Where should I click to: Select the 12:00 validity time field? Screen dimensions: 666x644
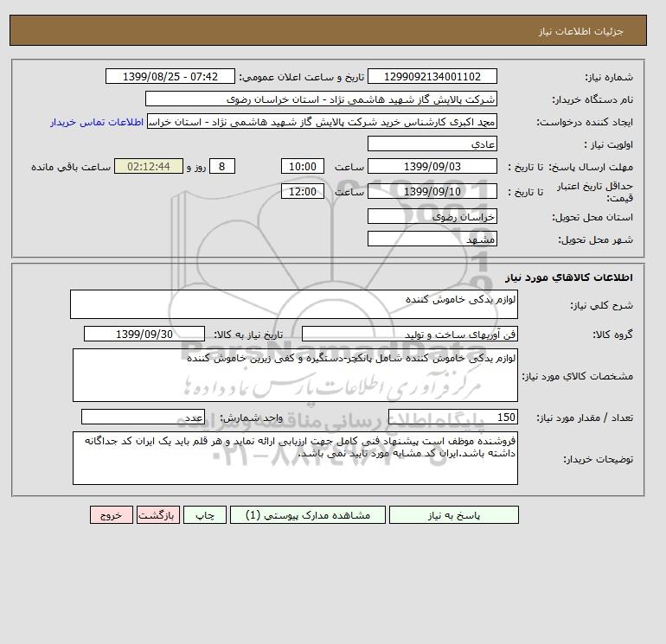(x=303, y=191)
